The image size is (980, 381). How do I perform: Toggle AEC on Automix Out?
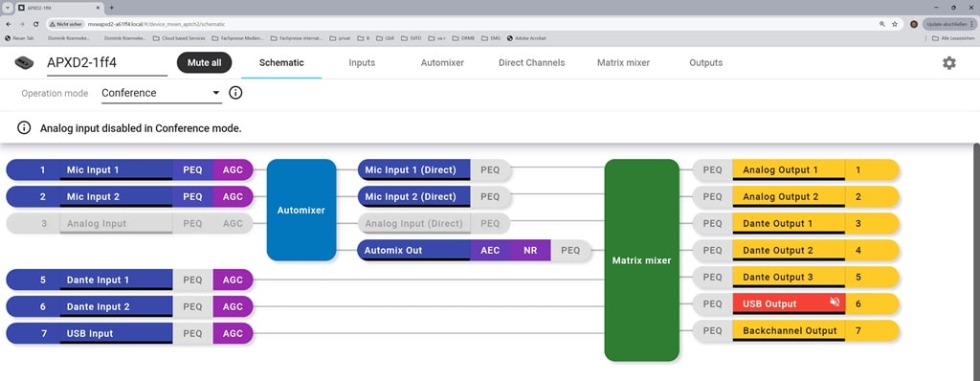tap(490, 250)
